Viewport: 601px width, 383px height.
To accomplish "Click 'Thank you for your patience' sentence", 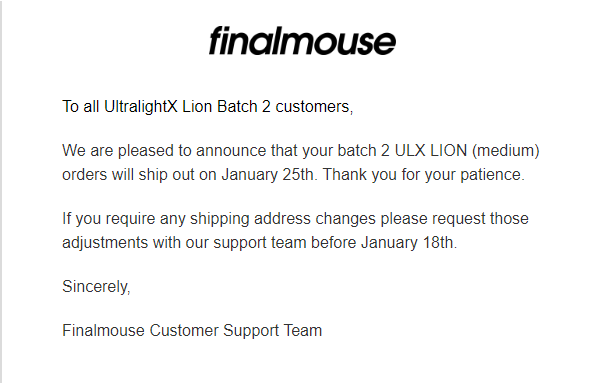I will [x=422, y=175].
